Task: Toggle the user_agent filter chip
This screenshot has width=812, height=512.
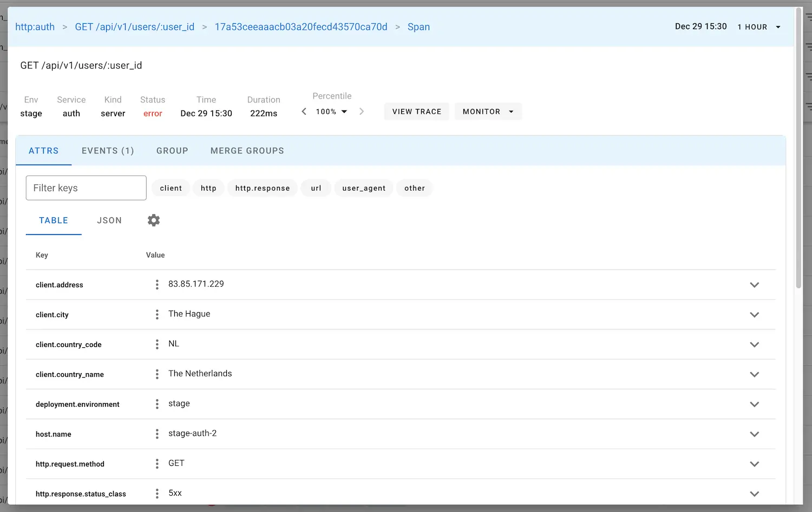Action: (x=364, y=189)
